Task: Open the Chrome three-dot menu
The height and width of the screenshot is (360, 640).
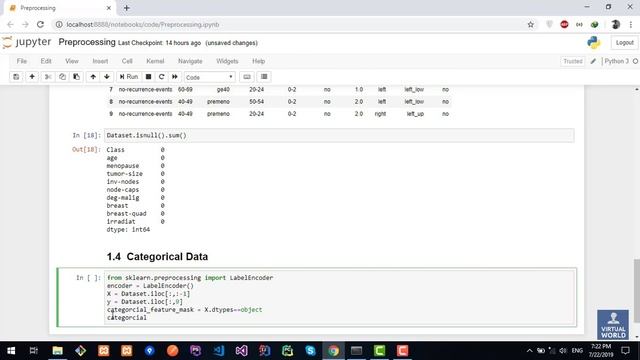Action: (x=631, y=24)
